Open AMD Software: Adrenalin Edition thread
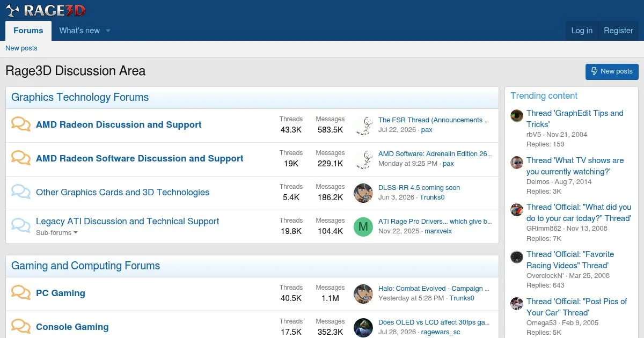 435,154
